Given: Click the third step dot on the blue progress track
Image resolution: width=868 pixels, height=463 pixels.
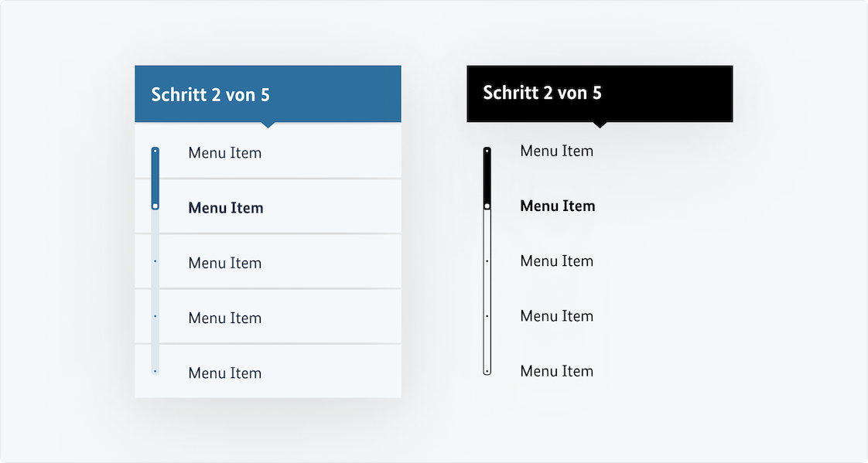Looking at the screenshot, I should (155, 261).
